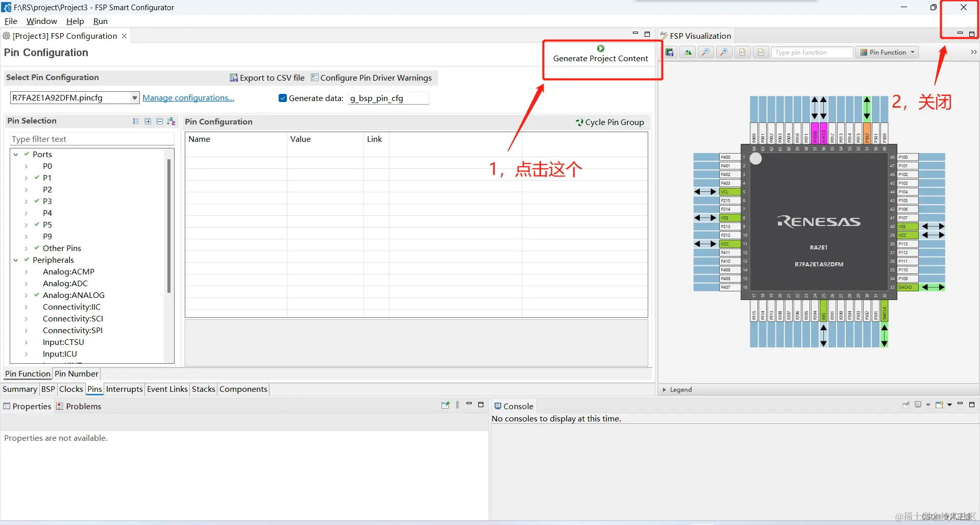The height and width of the screenshot is (525, 980).
Task: Click the Pin Selection tree scrollbar
Action: pos(168,226)
